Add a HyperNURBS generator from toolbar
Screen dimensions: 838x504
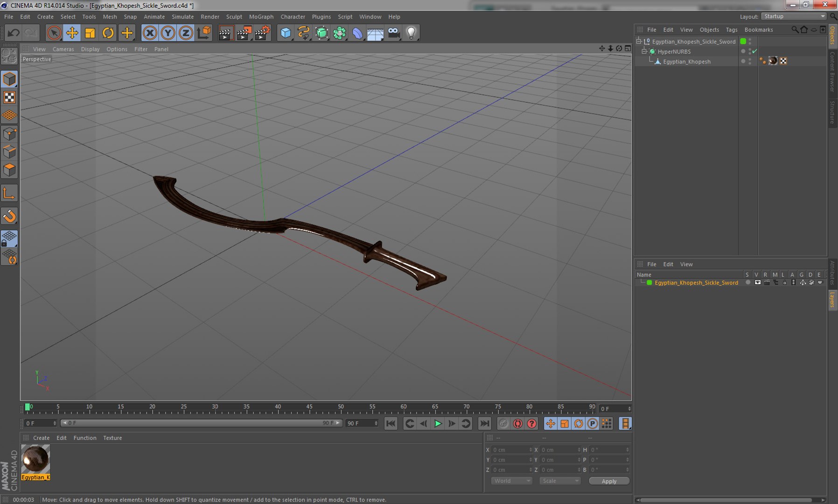[x=322, y=33]
